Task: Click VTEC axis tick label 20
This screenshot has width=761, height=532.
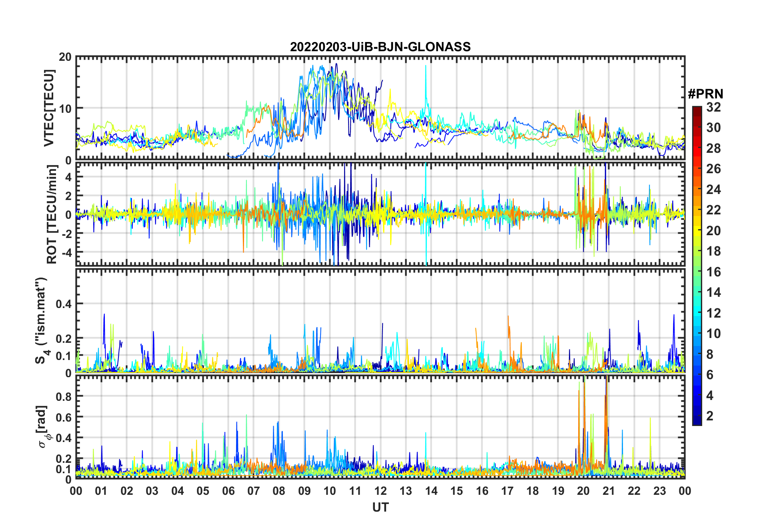Action: (65, 57)
